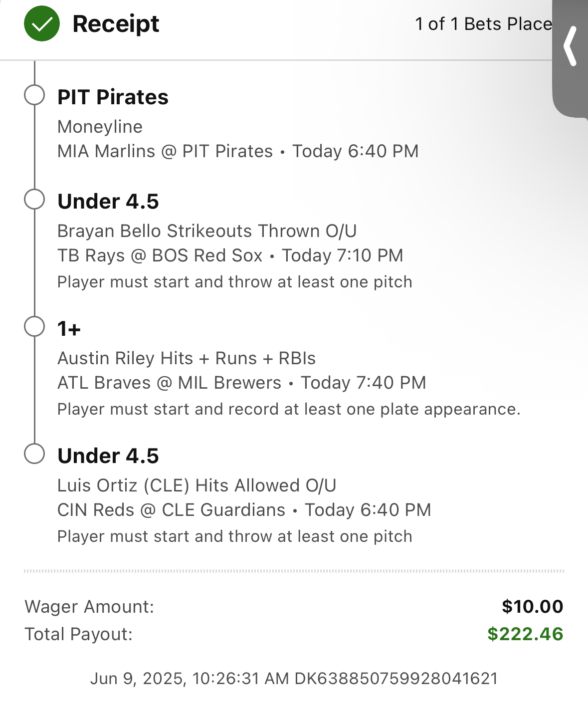The height and width of the screenshot is (717, 588).
Task: Tap the circle marker next to 1+ leg
Action: coord(34,327)
